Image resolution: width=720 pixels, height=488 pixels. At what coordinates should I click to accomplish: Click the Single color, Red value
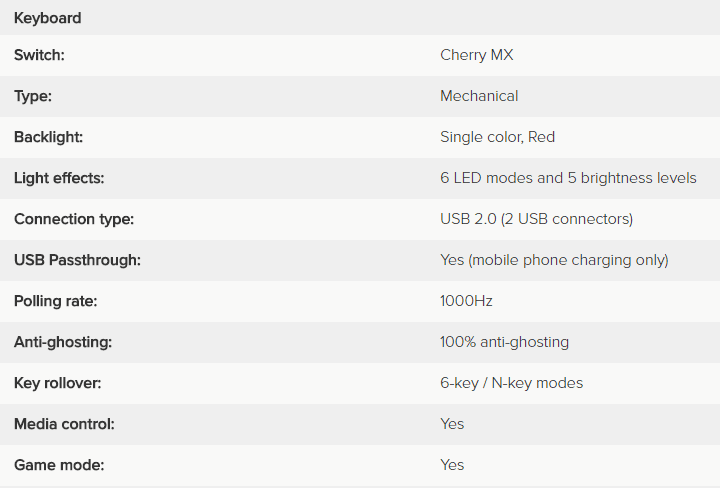coord(497,137)
